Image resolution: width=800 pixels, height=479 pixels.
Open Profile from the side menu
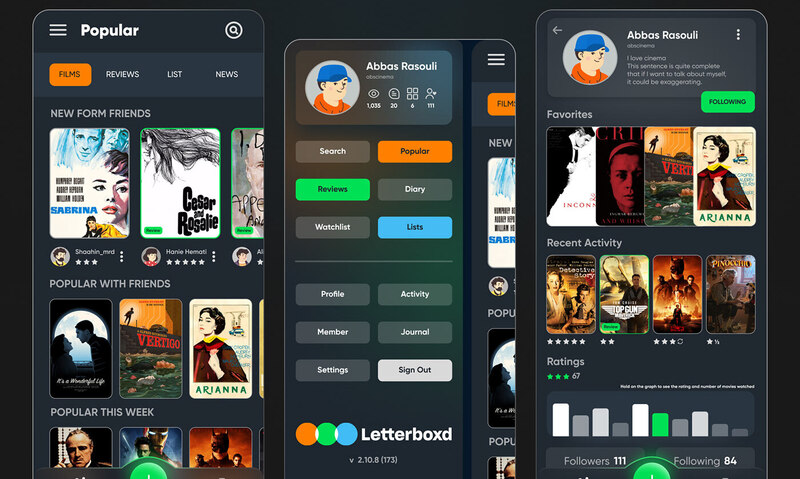[333, 294]
